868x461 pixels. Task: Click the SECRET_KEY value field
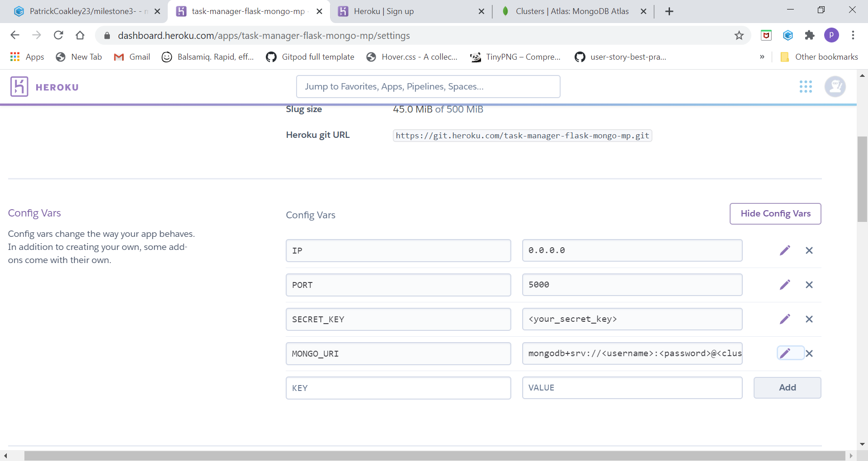[632, 319]
